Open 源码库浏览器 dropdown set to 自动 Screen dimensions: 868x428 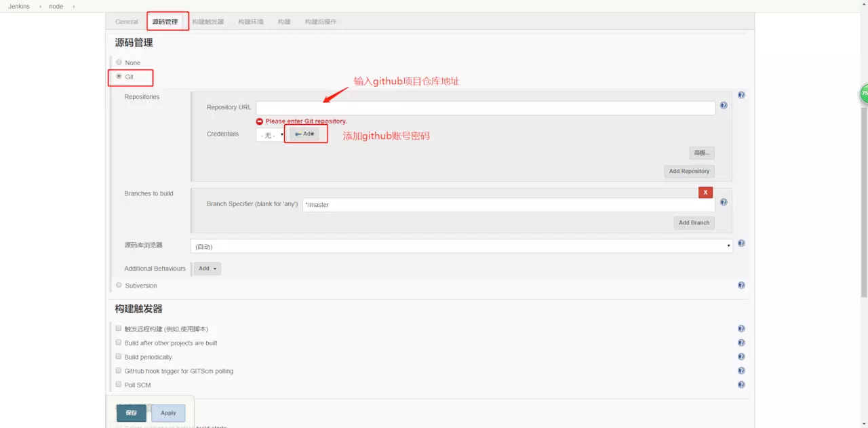(461, 246)
